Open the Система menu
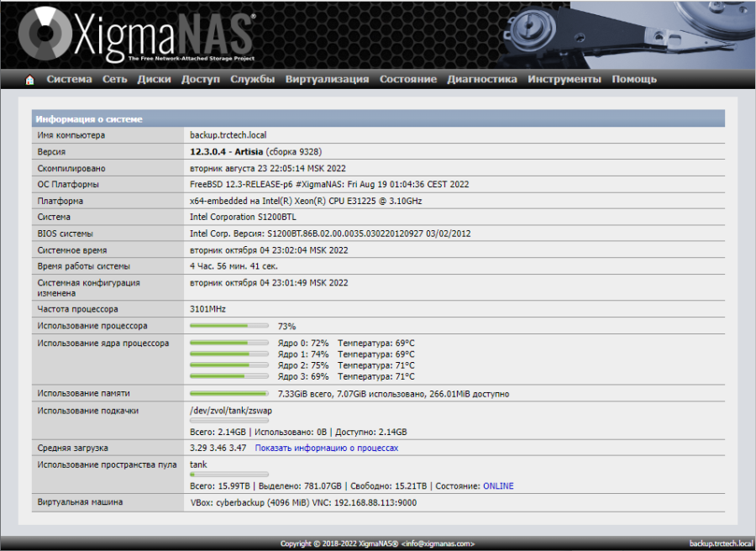Screen dimensions: 756x551 pyautogui.click(x=69, y=79)
